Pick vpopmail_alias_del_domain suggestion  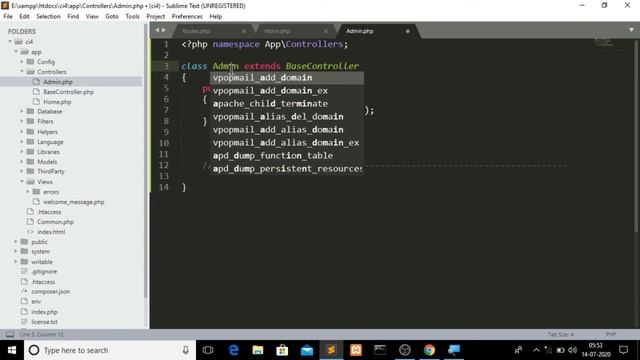coord(287,117)
